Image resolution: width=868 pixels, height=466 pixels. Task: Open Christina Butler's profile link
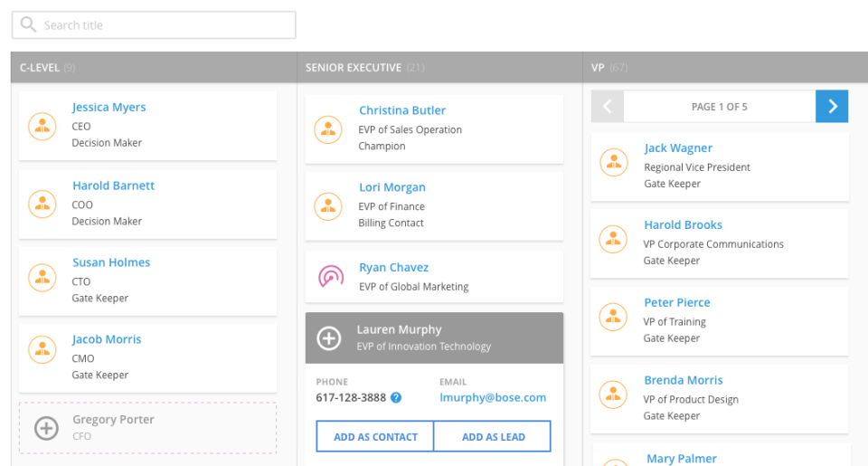402,110
